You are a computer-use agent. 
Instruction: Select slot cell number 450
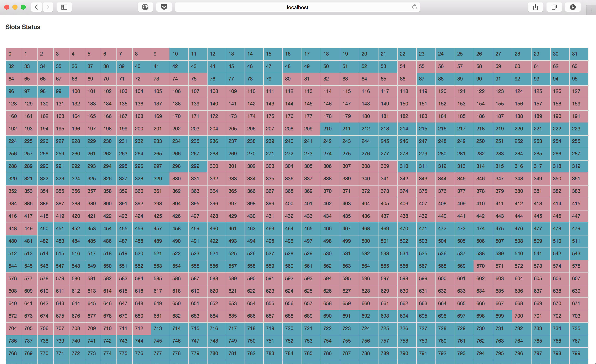click(45, 229)
